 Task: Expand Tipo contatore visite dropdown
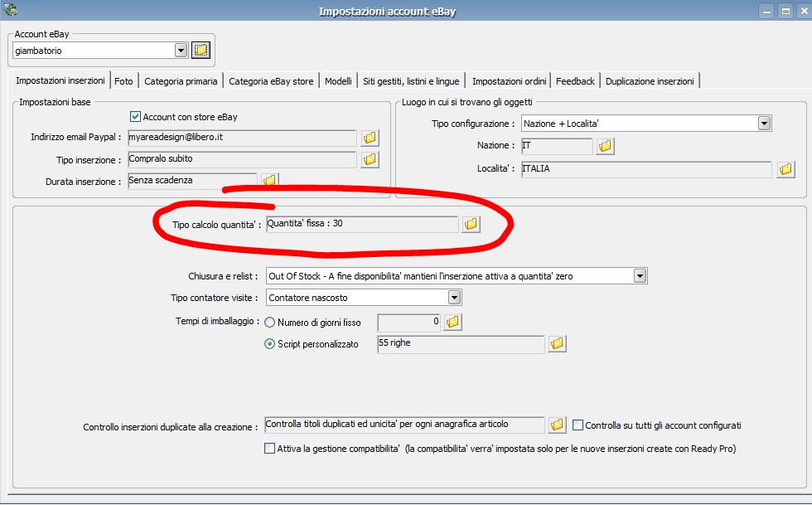pos(454,298)
